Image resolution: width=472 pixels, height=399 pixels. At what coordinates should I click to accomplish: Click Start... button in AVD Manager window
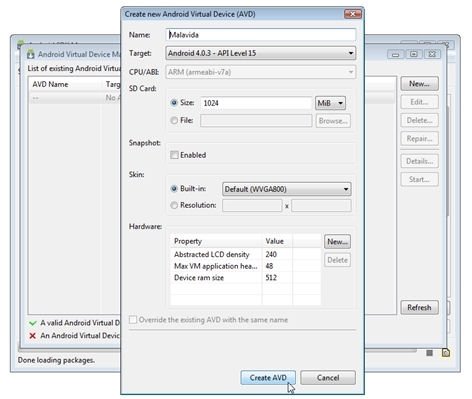[419, 180]
